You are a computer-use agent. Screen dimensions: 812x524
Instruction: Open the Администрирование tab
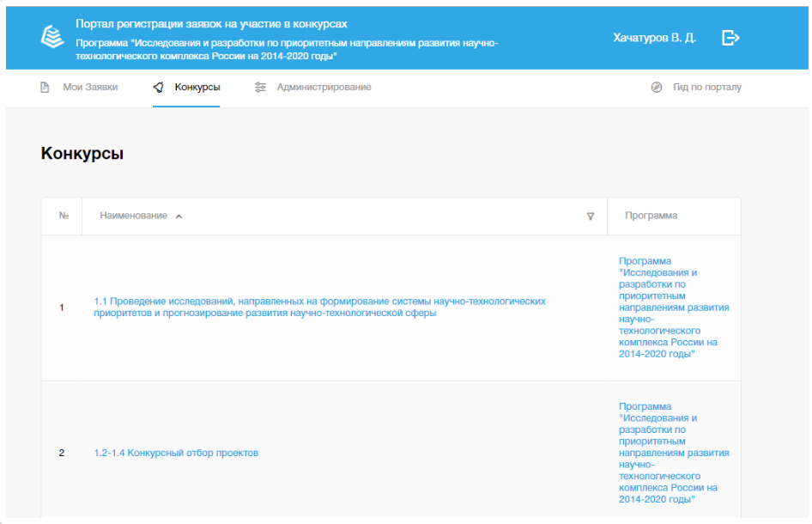point(324,87)
